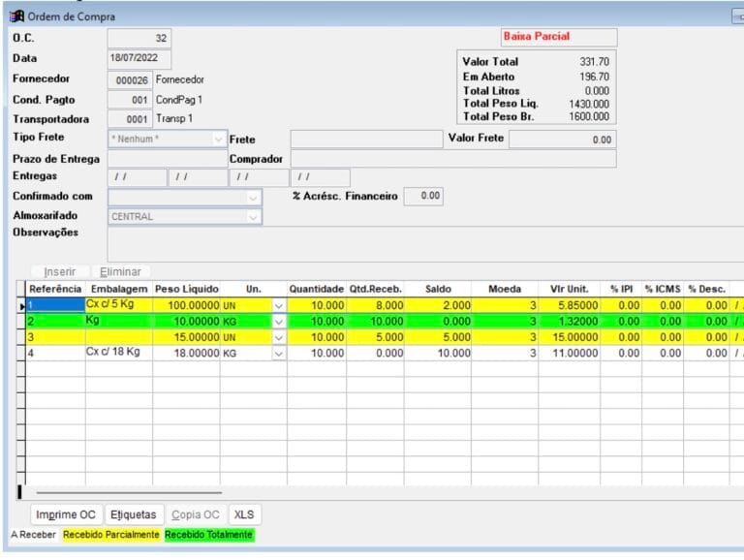Click the Moeda column header
This screenshot has width=744, height=560.
pyautogui.click(x=505, y=289)
